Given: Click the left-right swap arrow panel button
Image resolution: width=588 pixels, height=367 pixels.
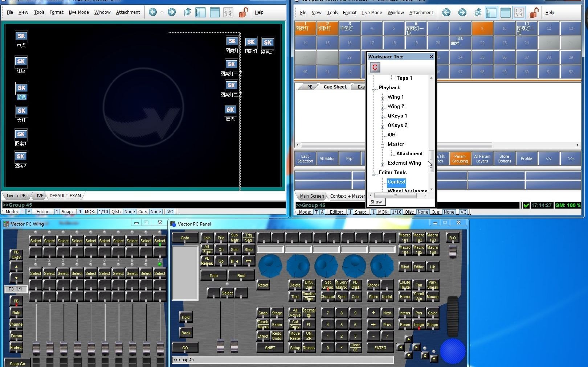Looking at the screenshot, I should 248,261.
